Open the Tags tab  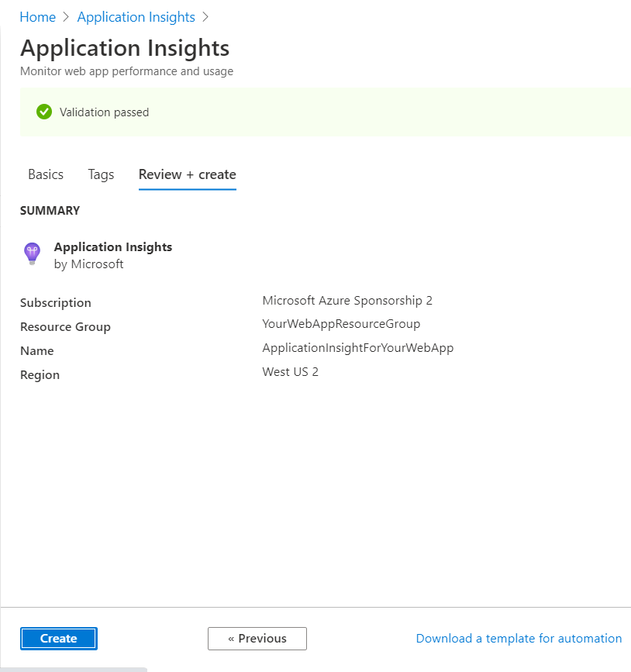point(101,174)
